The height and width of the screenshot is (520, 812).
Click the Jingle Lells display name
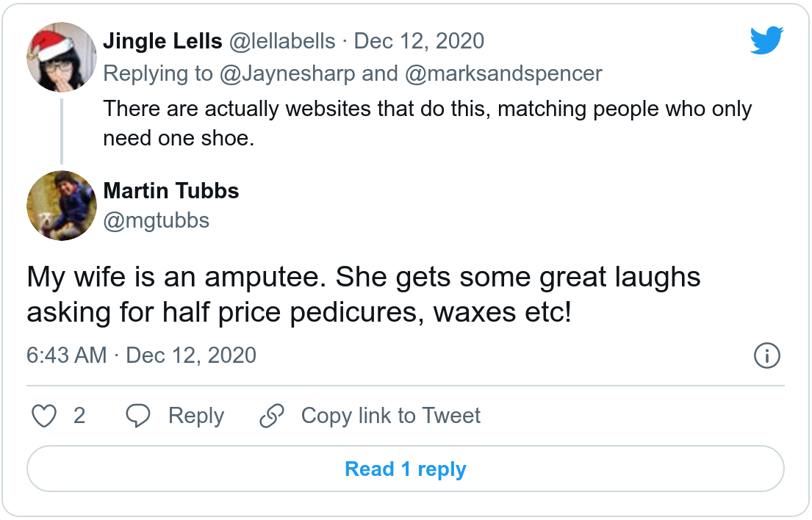(x=162, y=41)
